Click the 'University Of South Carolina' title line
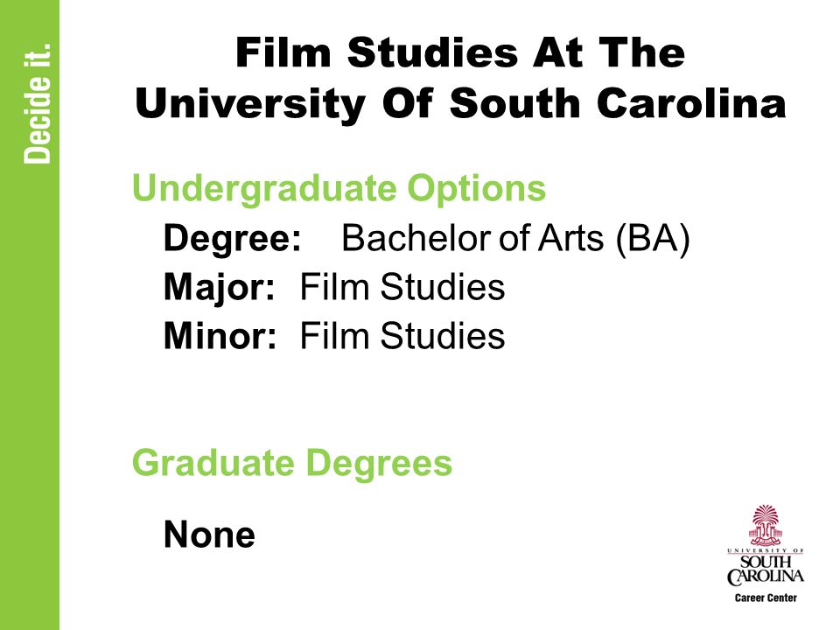 [460, 103]
